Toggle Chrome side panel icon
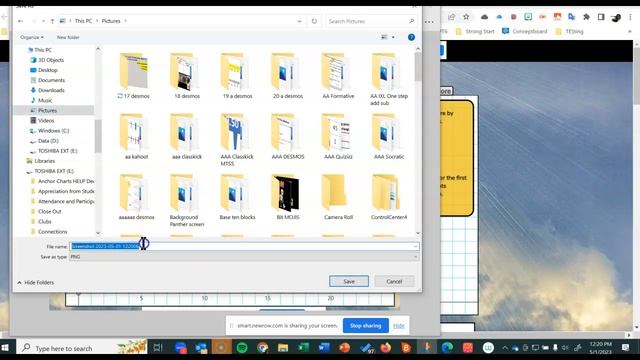This screenshot has width=640, height=360. (x=601, y=17)
